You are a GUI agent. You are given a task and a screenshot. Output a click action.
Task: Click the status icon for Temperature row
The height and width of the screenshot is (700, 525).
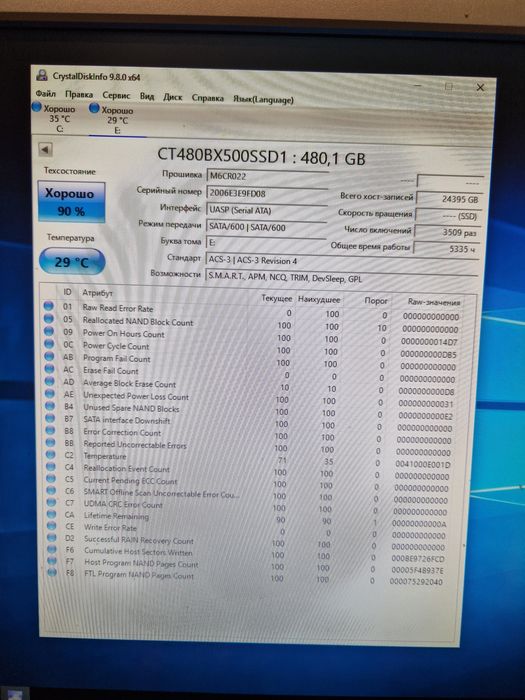[x=51, y=454]
